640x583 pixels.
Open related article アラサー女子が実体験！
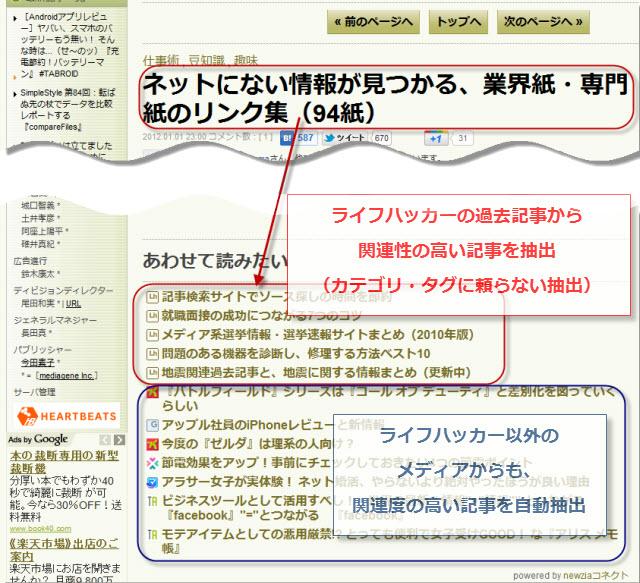[376, 482]
